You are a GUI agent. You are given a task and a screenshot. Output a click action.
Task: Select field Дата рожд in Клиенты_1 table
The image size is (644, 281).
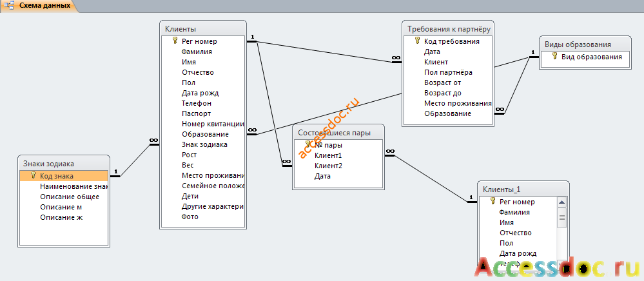(518, 253)
